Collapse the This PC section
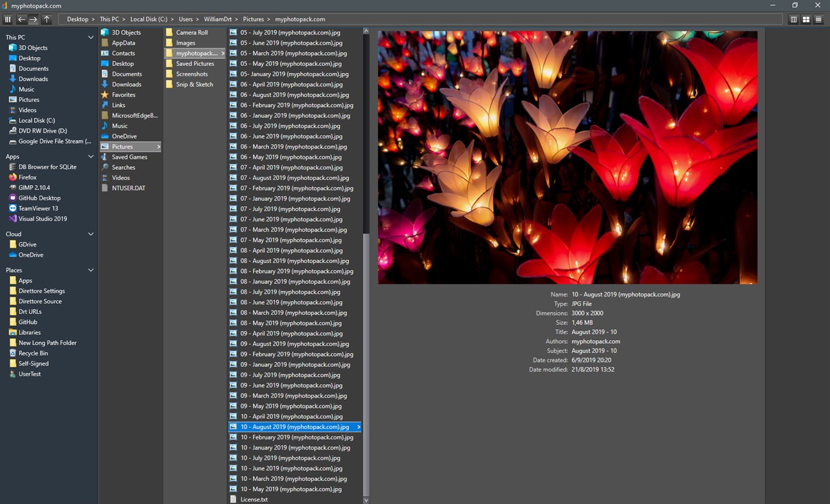The width and height of the screenshot is (830, 504). coord(91,37)
